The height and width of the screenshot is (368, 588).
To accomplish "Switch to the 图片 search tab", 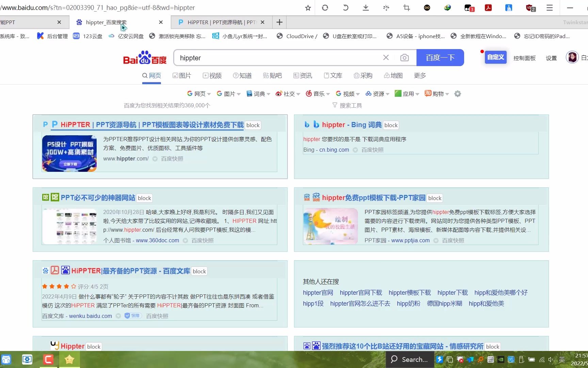I will click(182, 76).
